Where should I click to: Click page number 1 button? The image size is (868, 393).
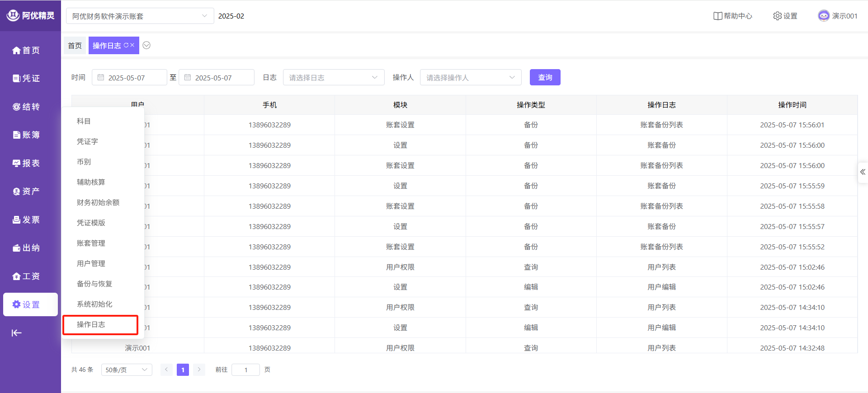(x=183, y=370)
